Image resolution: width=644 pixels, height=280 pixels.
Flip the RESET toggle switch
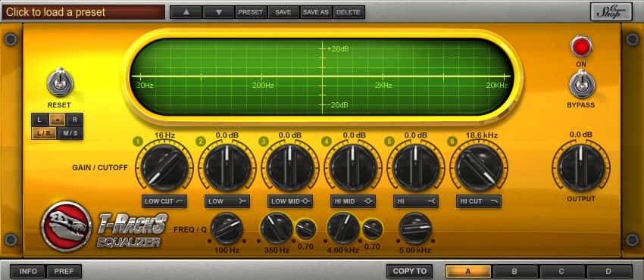tap(60, 82)
